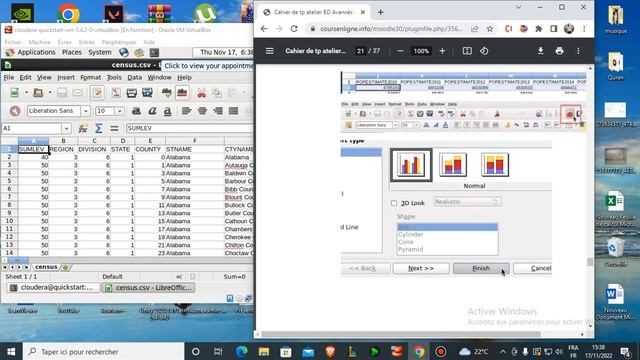Toggle Underline formatting in LibreOffice Calc

tap(167, 111)
